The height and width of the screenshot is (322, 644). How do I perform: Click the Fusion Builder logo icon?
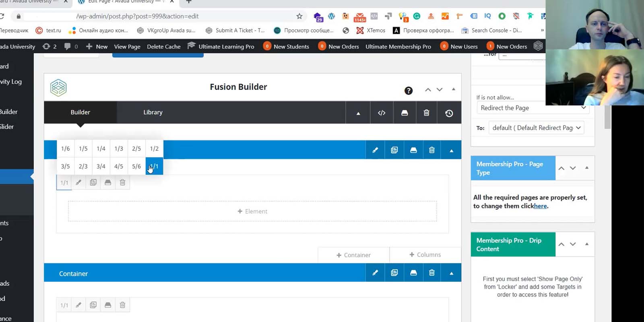(58, 87)
